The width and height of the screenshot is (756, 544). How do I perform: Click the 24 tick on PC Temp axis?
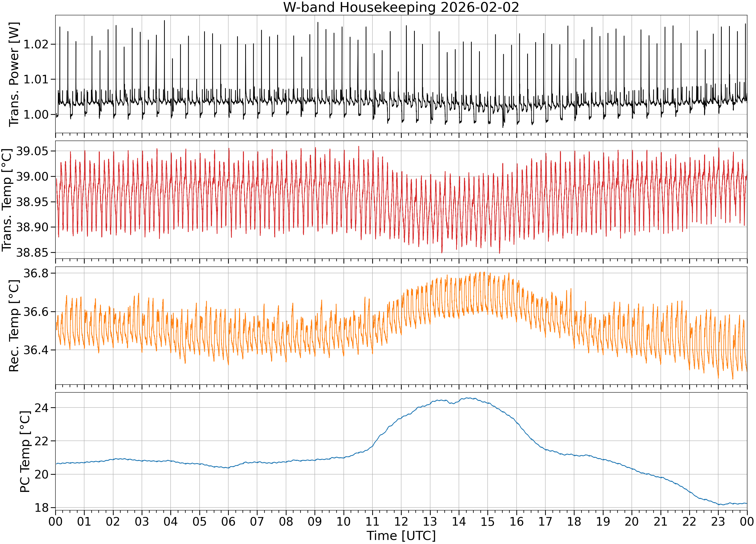(41, 408)
